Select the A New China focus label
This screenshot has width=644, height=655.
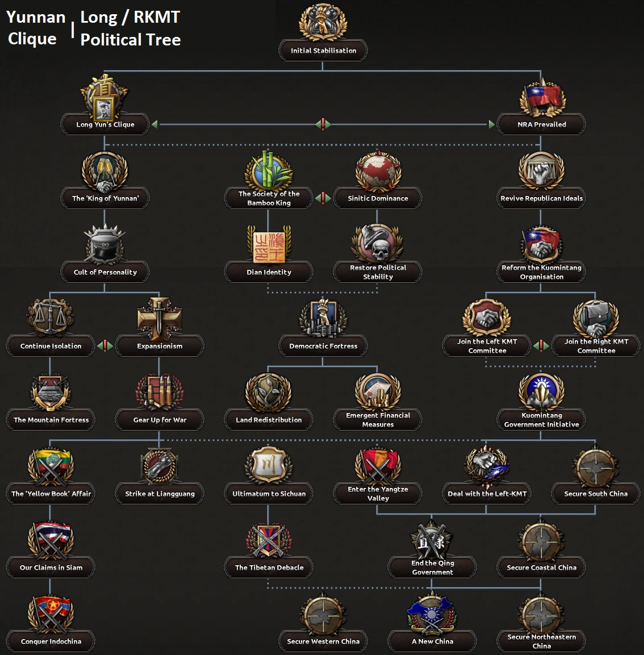(x=432, y=641)
